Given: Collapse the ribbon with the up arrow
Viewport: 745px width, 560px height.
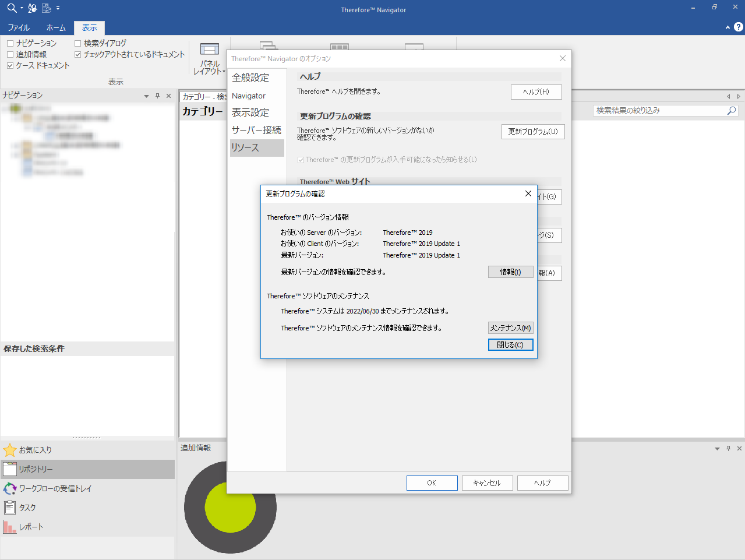Looking at the screenshot, I should click(728, 27).
